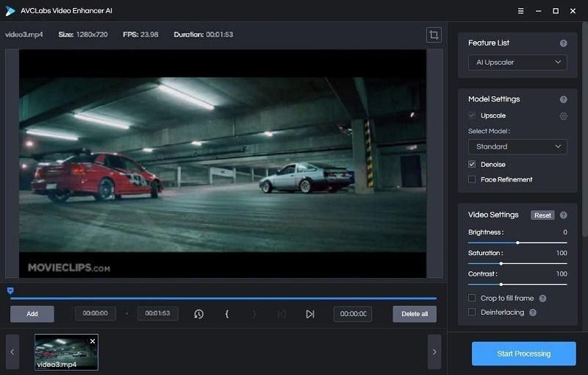Set trim start with the opening brace
Viewport: 588px width, 375px height.
point(227,314)
